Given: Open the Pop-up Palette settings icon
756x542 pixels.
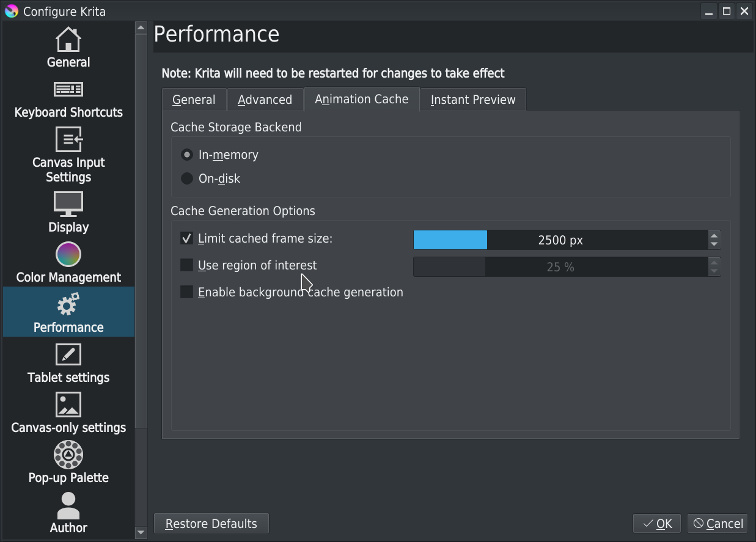Looking at the screenshot, I should tap(68, 455).
